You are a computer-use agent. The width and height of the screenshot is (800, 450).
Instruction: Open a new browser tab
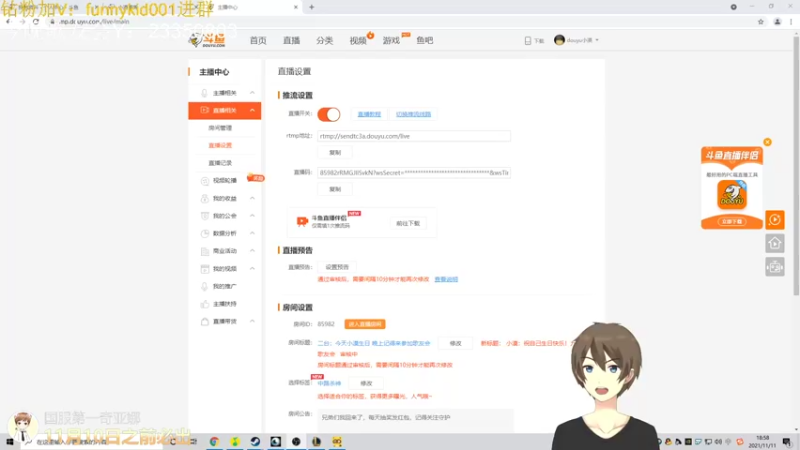point(311,7)
